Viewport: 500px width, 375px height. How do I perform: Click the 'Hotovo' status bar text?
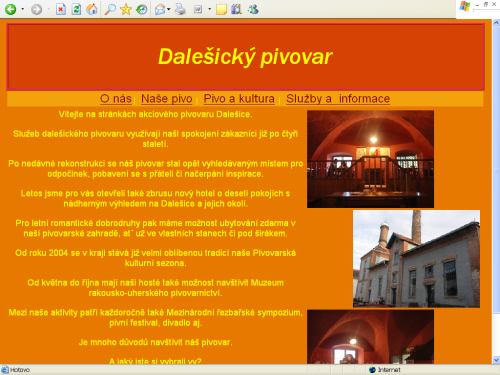[x=20, y=370]
